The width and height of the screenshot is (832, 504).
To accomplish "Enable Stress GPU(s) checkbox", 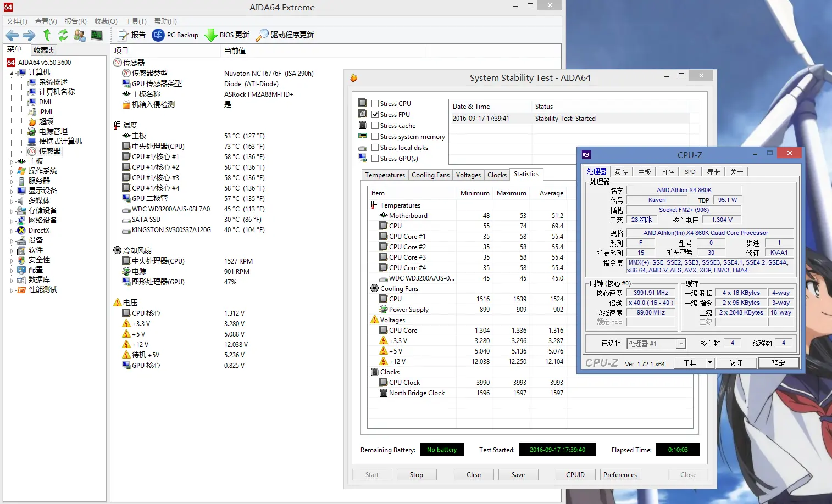I will [375, 158].
